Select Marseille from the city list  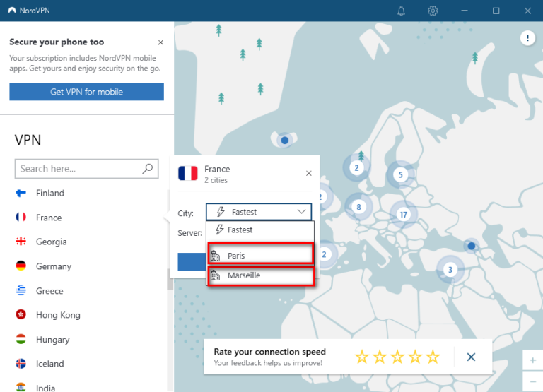259,275
